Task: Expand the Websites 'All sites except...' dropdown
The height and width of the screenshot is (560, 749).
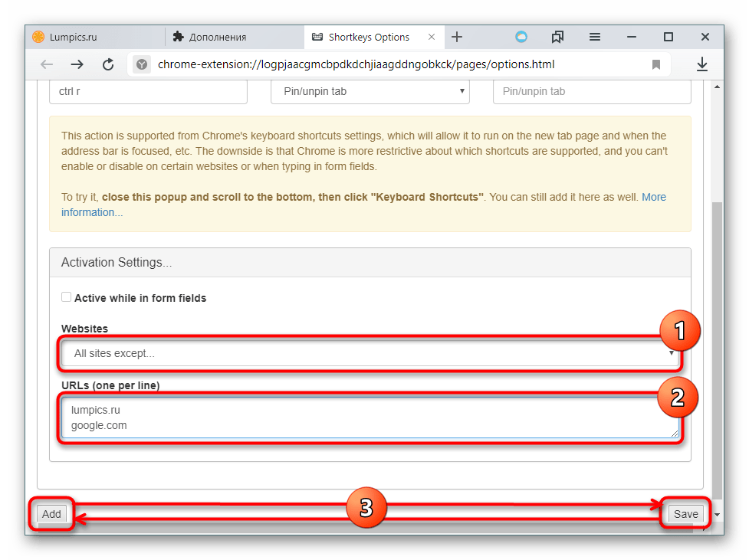Action: point(370,354)
